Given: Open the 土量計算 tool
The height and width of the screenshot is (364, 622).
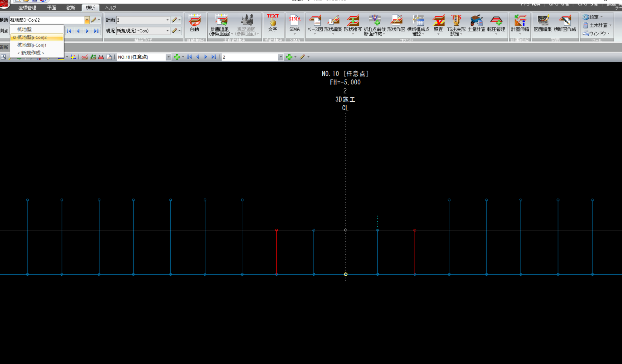Looking at the screenshot, I should [x=476, y=23].
